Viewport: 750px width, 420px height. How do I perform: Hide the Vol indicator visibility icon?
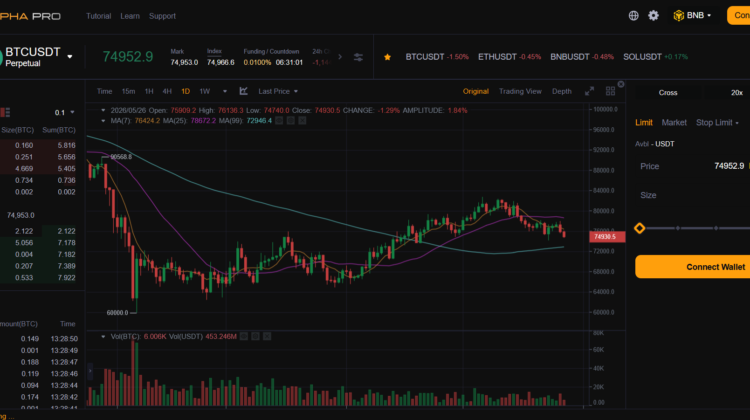244,336
